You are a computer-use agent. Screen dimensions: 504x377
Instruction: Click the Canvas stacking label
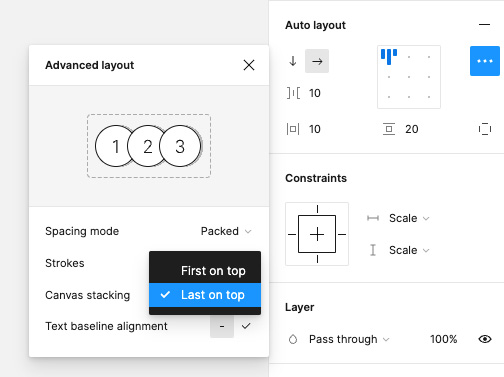pos(88,295)
